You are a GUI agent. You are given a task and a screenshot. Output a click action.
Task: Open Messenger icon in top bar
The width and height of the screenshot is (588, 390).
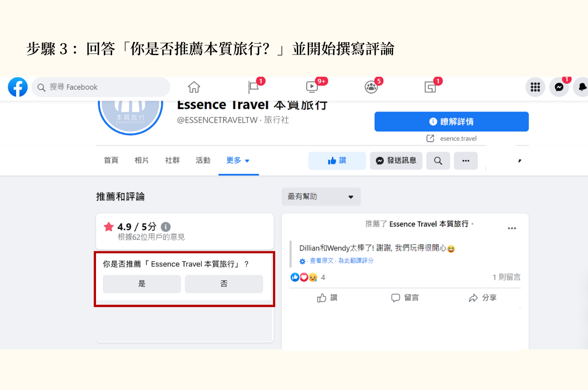click(x=559, y=87)
